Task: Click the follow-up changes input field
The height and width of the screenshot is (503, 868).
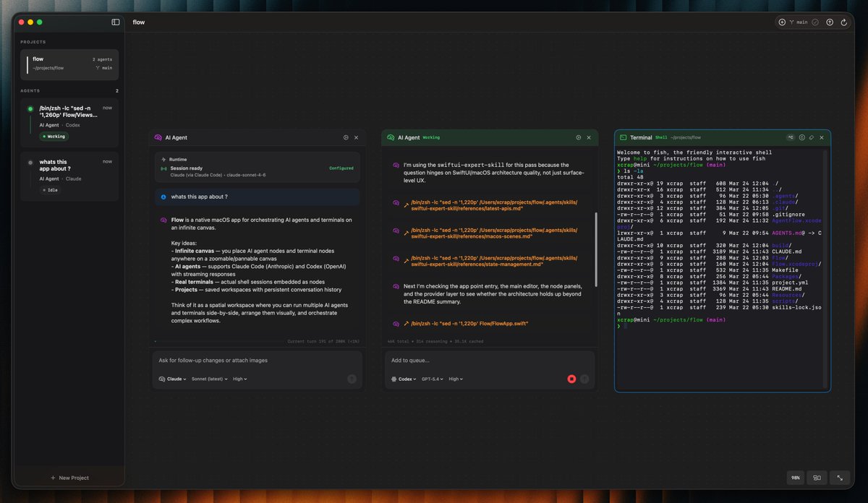Action: tap(257, 361)
